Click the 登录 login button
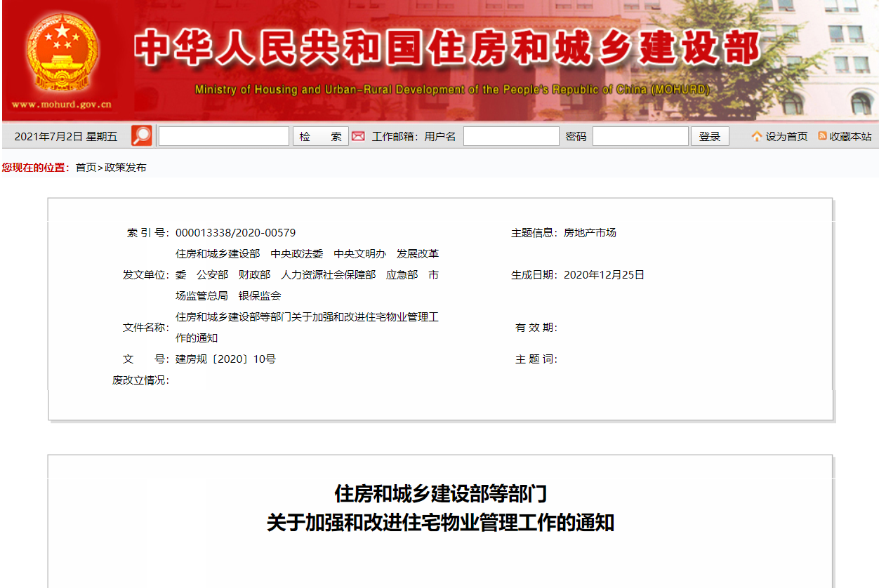 coord(710,136)
